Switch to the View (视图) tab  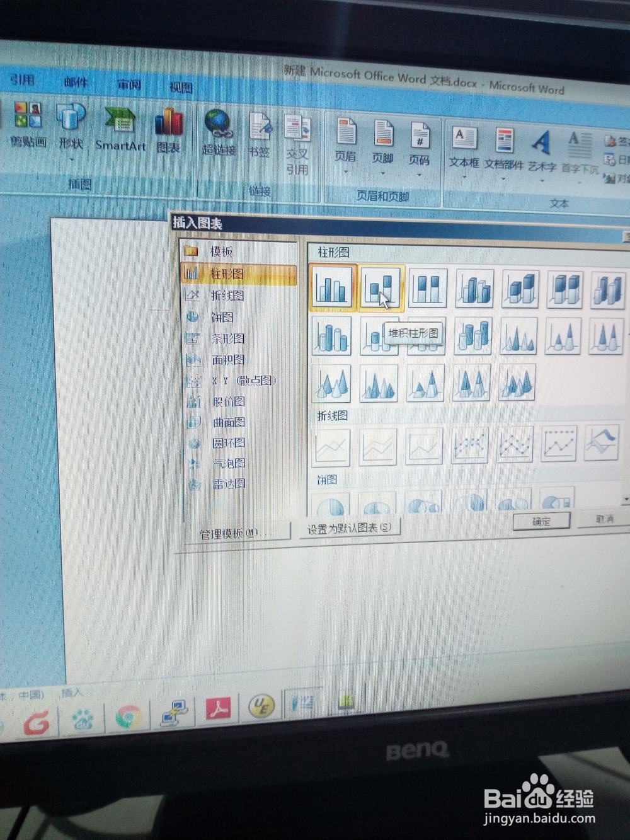[x=181, y=87]
